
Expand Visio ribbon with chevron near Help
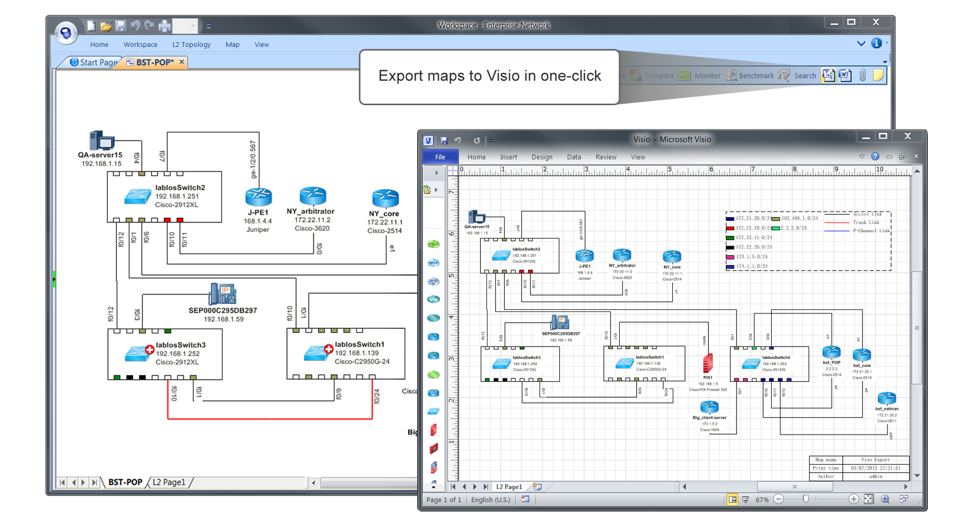tap(862, 156)
